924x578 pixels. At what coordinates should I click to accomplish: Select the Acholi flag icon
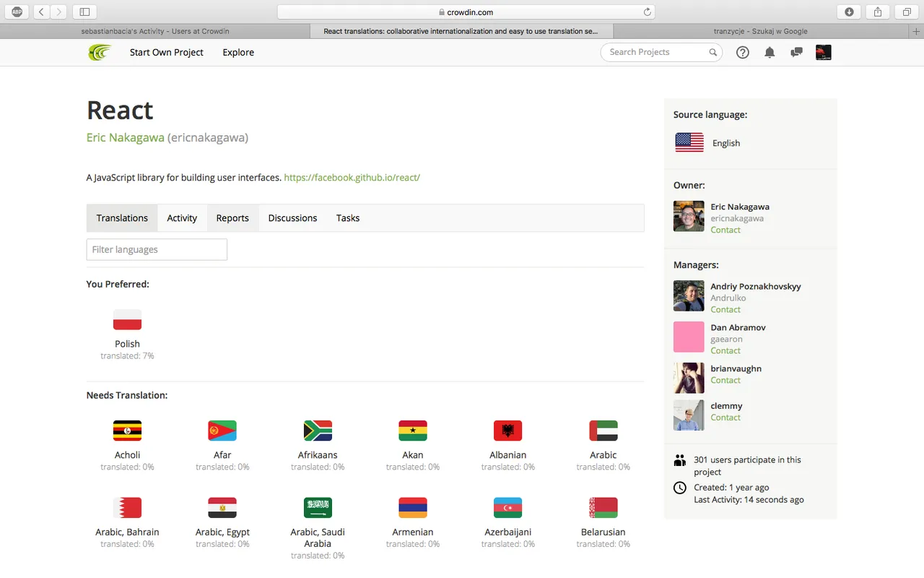127,431
